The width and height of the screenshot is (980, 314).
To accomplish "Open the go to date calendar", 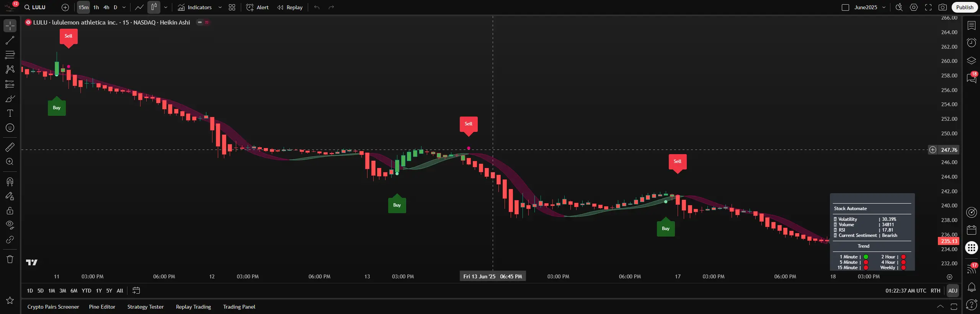I will [x=136, y=291].
